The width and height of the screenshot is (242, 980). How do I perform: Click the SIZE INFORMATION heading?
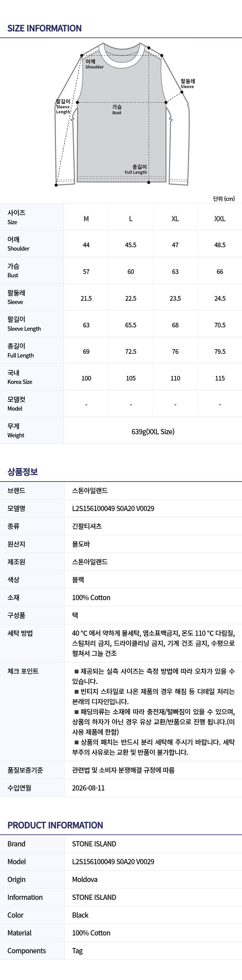[45, 28]
